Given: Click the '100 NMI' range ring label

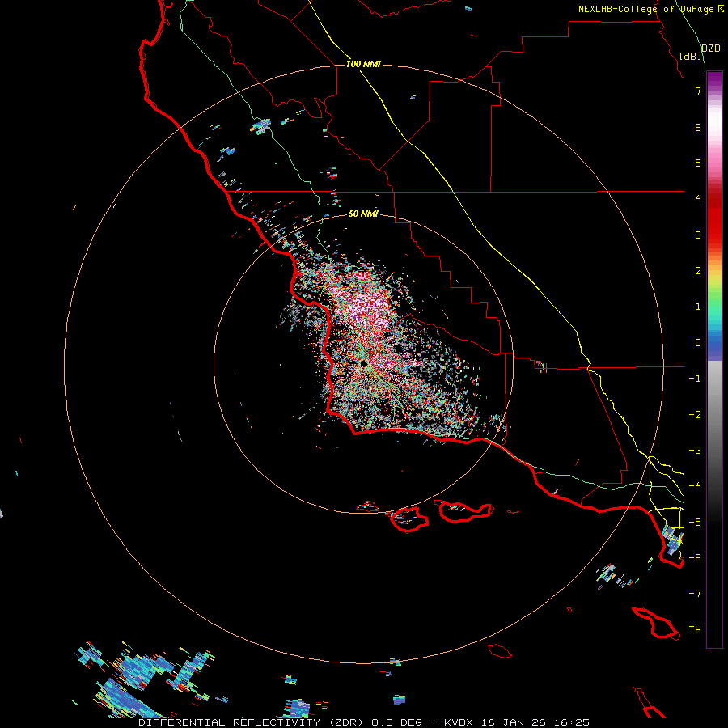Looking at the screenshot, I should coord(363,64).
